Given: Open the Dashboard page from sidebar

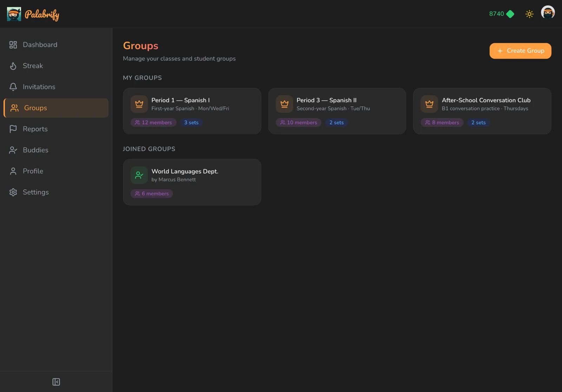Looking at the screenshot, I should (56, 45).
